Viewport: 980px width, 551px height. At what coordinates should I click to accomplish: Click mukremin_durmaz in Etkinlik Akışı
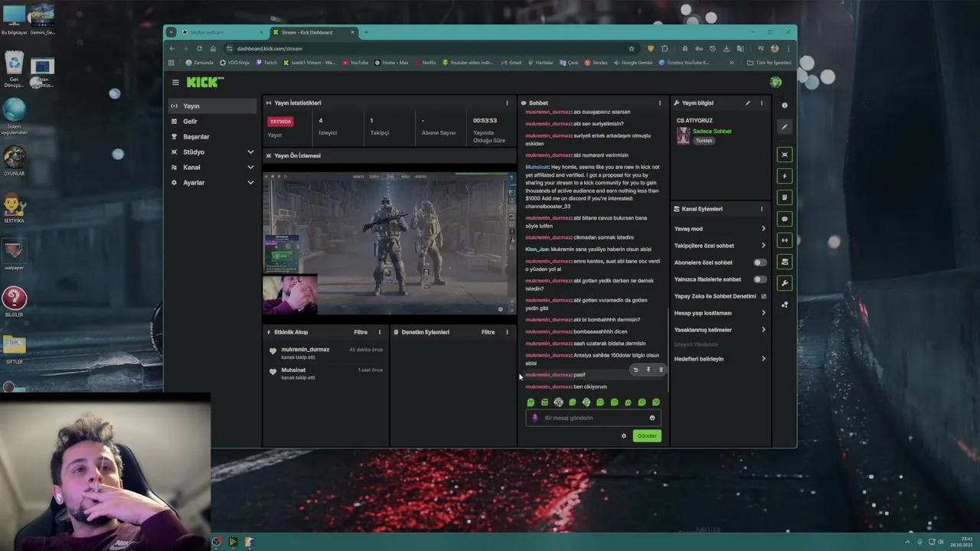click(305, 350)
